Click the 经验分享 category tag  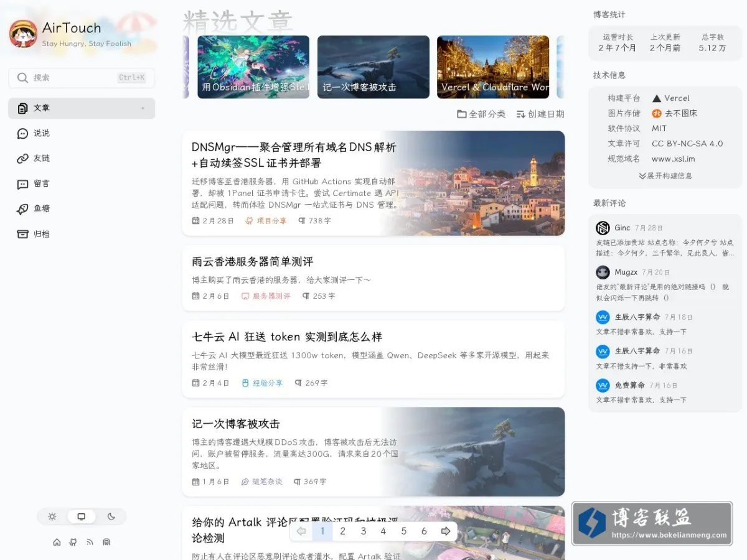tap(262, 383)
